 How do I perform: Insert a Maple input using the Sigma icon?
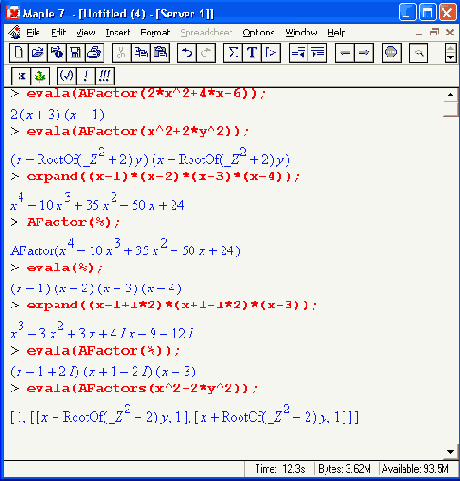click(x=233, y=53)
